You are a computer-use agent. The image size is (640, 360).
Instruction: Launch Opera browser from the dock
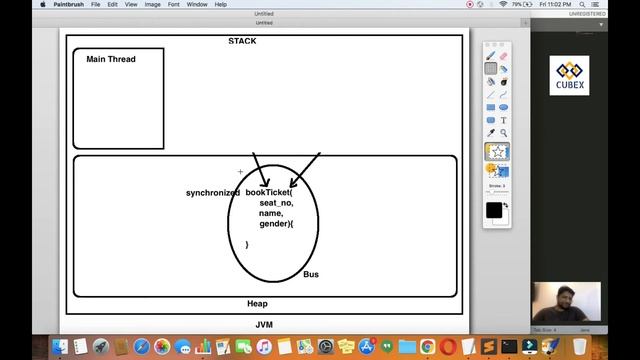point(448,347)
